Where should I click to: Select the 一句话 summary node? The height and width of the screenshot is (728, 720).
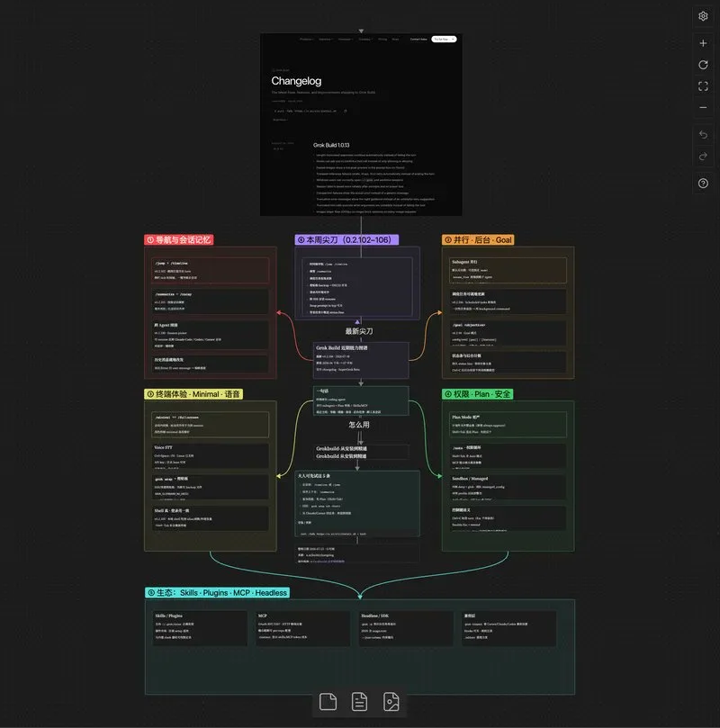[361, 400]
